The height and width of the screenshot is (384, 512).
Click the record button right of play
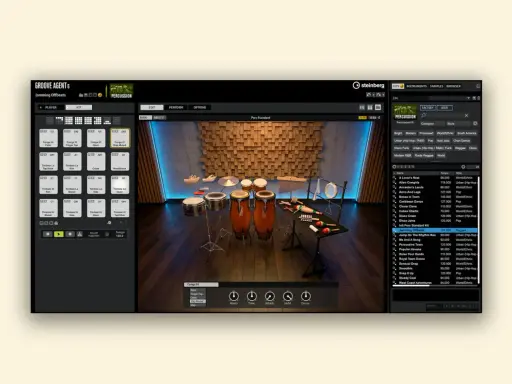(70, 234)
